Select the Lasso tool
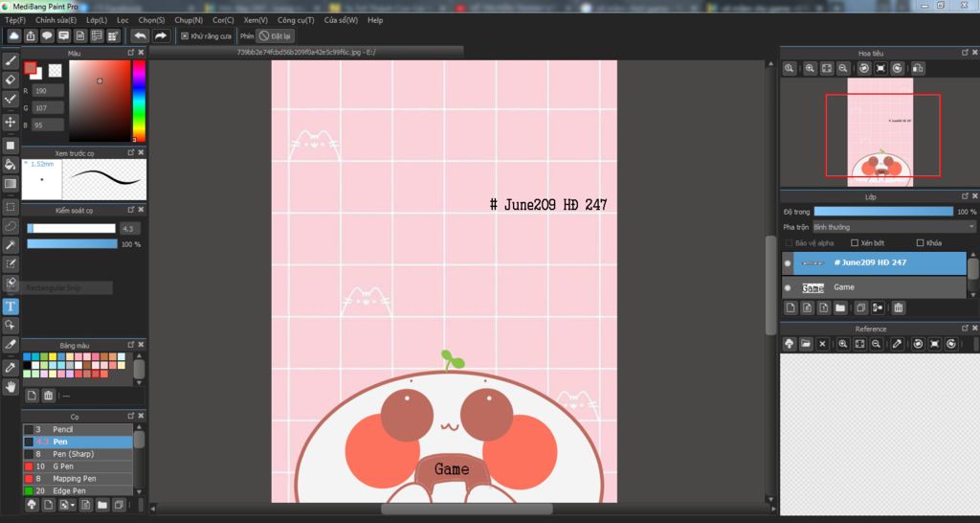The image size is (980, 523). tap(11, 226)
